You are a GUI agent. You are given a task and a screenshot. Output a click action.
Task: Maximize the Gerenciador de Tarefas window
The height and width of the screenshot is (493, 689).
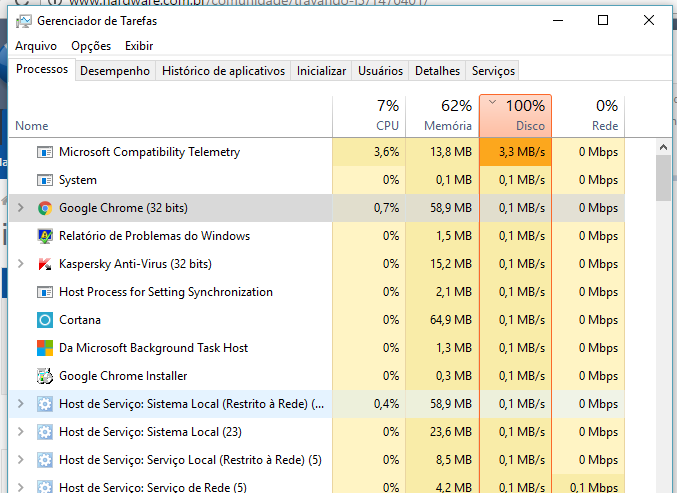click(x=603, y=21)
